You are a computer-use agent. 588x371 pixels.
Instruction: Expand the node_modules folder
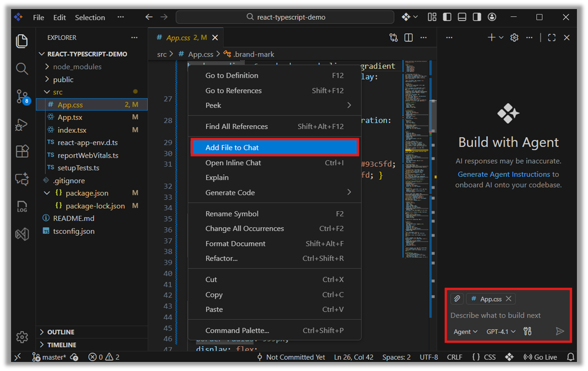pyautogui.click(x=77, y=67)
